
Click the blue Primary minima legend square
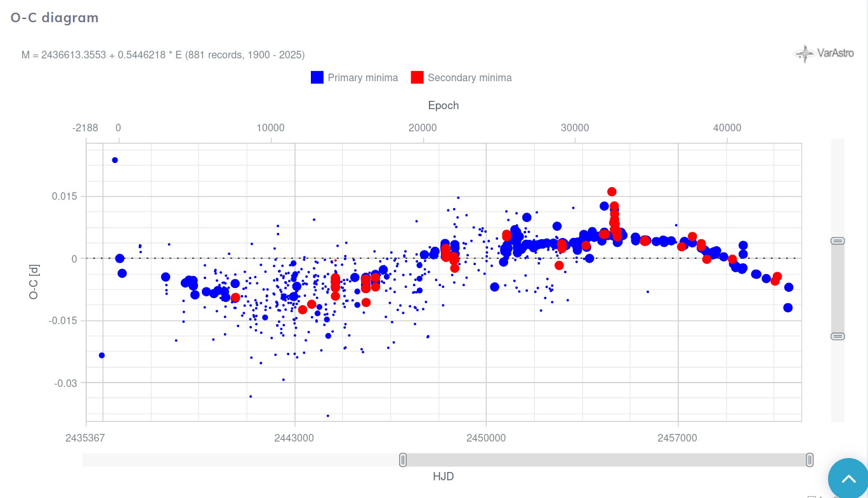(317, 77)
